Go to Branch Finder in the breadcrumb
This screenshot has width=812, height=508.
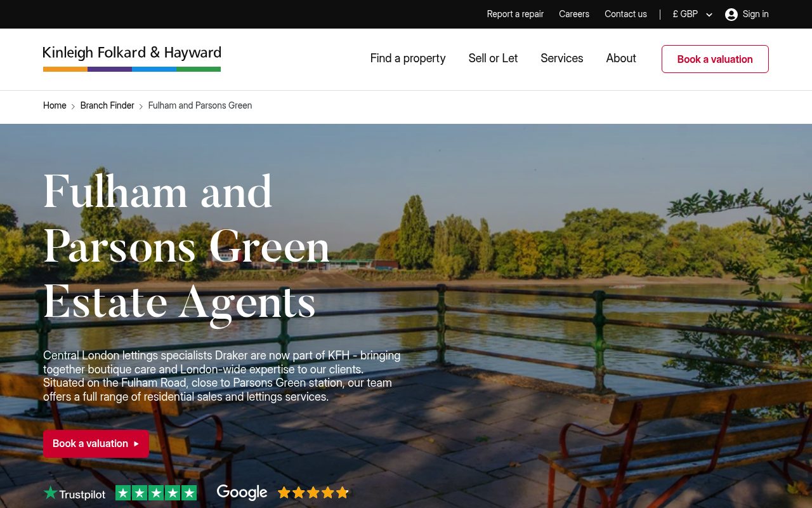(x=107, y=105)
